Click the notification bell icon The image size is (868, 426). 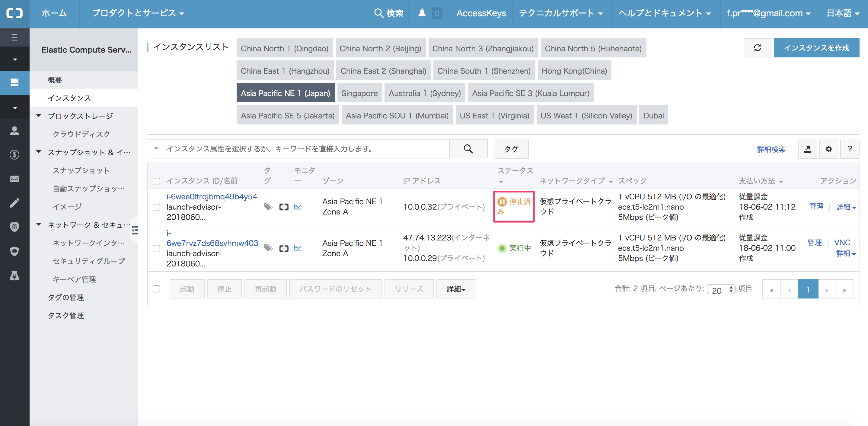coord(422,13)
